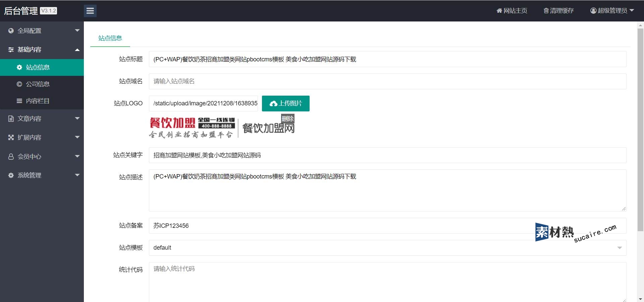Viewport: 644px width, 302px height.
Task: Focus the 统计代码 textarea
Action: [x=387, y=282]
